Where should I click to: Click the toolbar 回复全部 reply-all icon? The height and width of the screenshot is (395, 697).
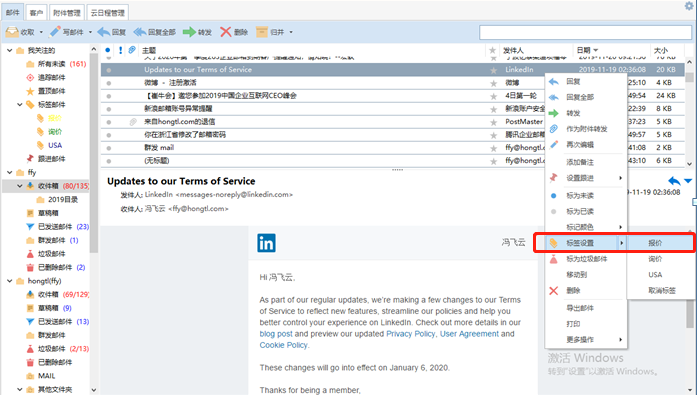[x=140, y=32]
